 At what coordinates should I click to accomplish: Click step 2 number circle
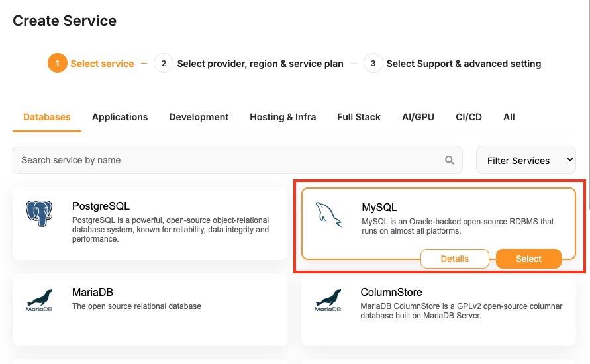(x=163, y=64)
